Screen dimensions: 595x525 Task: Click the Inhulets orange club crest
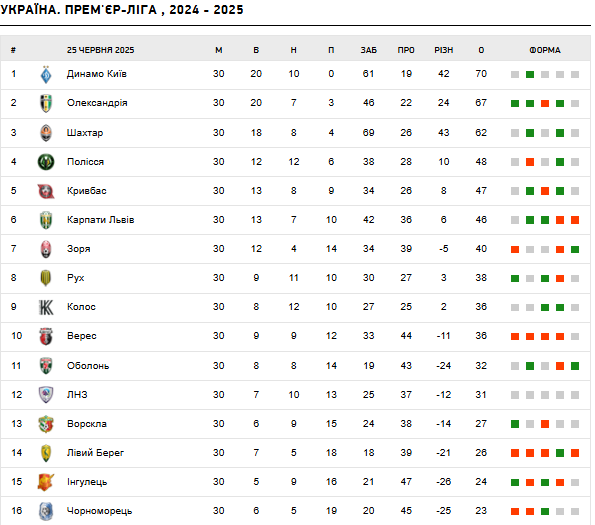click(46, 482)
